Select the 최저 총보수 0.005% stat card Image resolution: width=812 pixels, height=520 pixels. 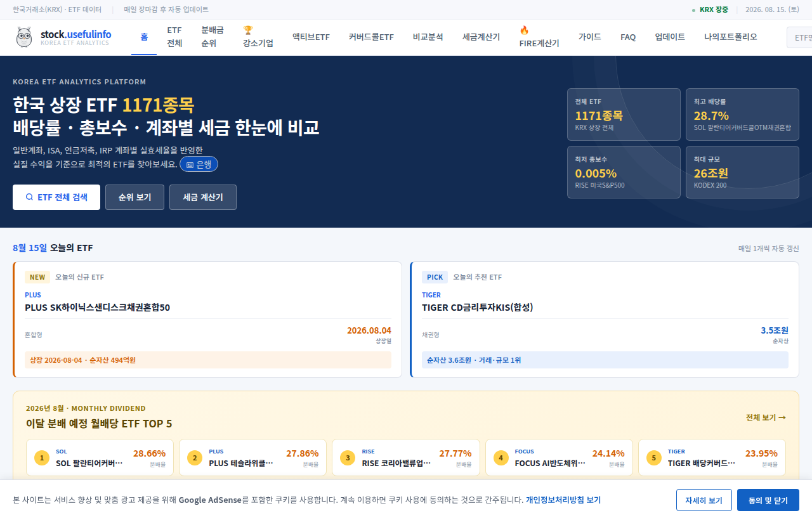(624, 172)
